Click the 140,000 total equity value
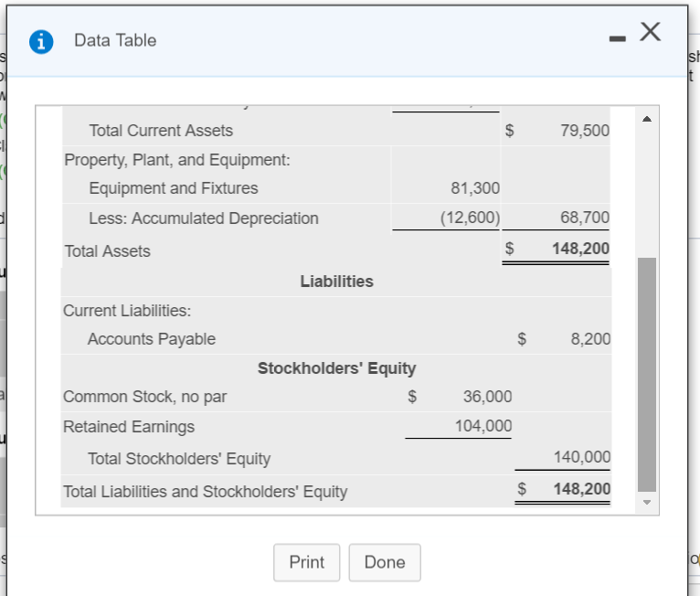700x596 pixels. 582,457
